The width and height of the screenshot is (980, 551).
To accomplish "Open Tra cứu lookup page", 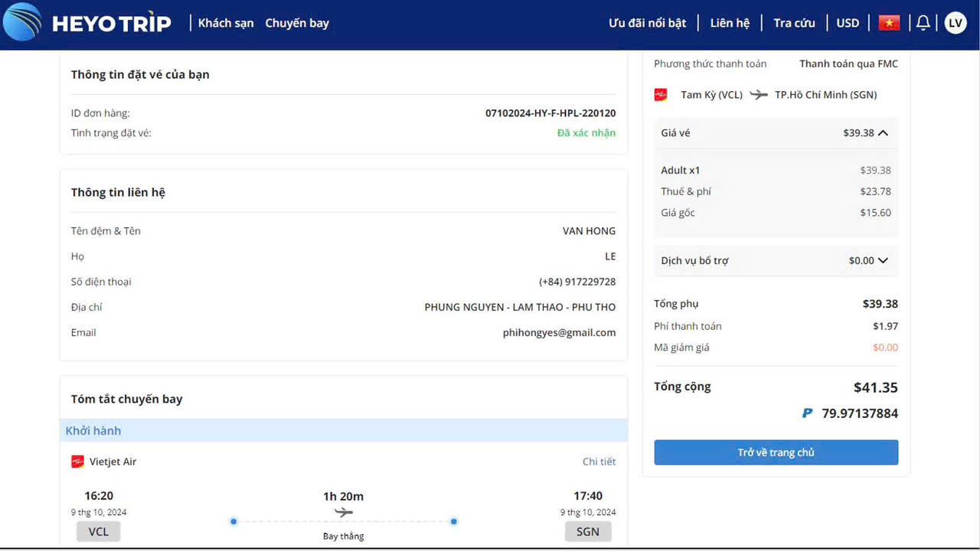I will [x=794, y=23].
